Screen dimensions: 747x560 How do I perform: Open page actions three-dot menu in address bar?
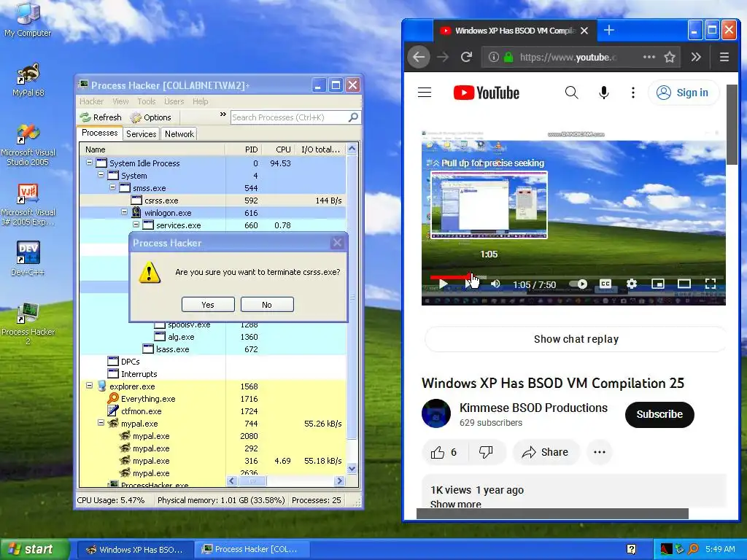(649, 57)
